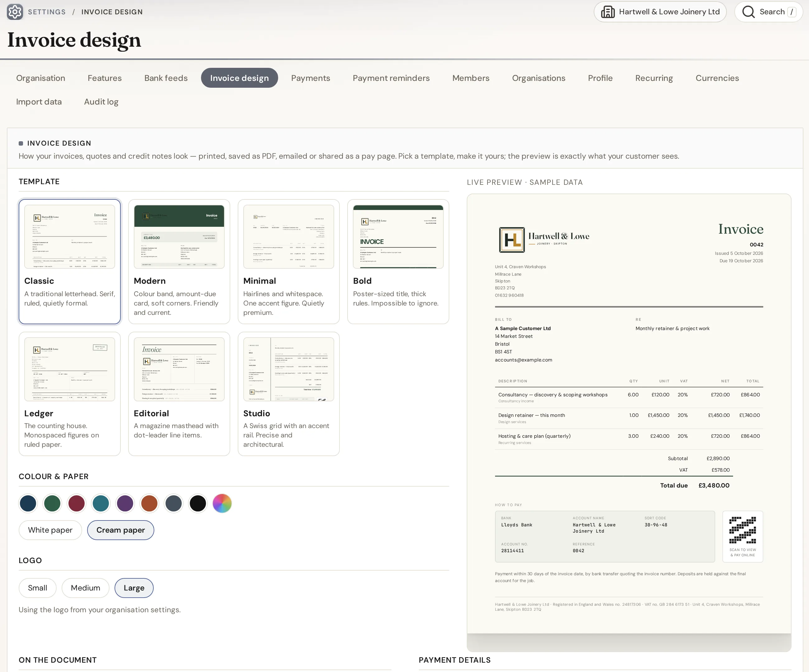This screenshot has width=809, height=672.
Task: Click the HL logo in the invoice preview
Action: (512, 240)
